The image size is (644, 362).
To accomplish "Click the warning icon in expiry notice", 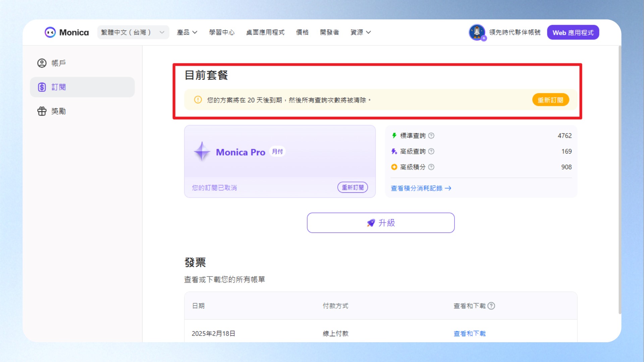I will pos(198,100).
